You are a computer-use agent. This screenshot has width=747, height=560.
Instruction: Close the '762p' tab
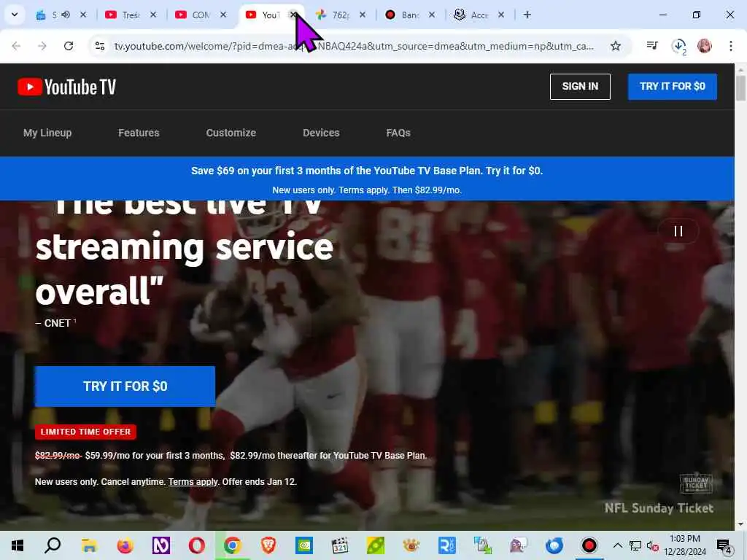(363, 15)
